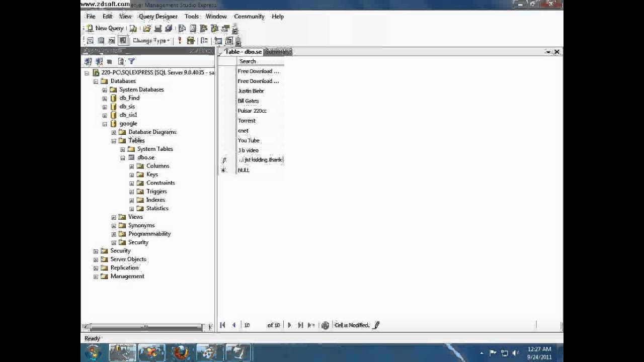
Task: Click the Object Explorer Disconnect icon
Action: [99, 61]
